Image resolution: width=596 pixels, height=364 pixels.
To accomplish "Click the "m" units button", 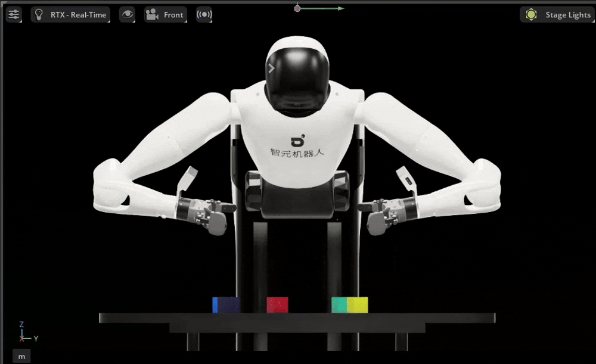I will pos(21,356).
